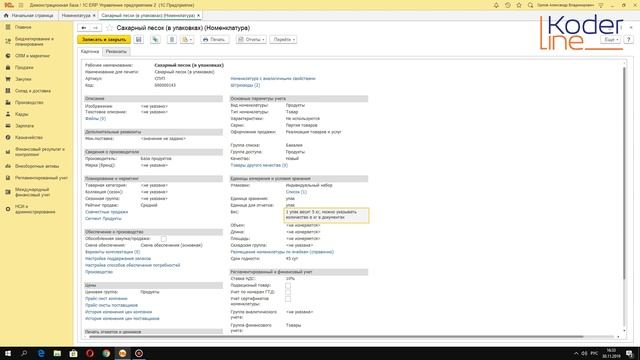Viewport: 640px width, 360px height.
Task: Launch Opera browser from taskbar
Action: 90,353
